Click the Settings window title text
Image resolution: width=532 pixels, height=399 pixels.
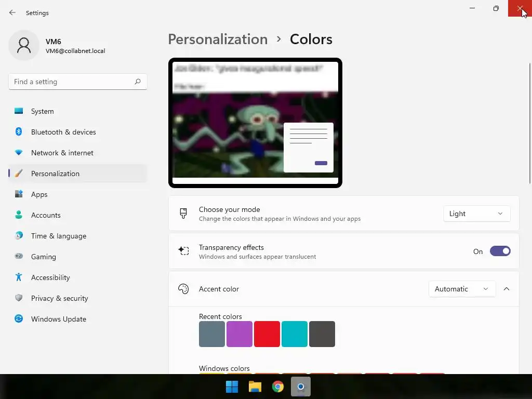point(37,13)
